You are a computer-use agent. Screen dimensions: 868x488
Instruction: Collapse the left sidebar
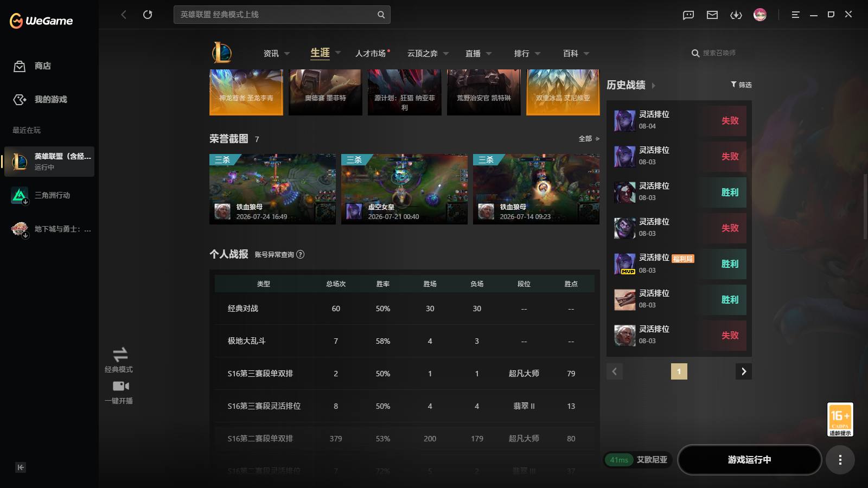pos(21,467)
